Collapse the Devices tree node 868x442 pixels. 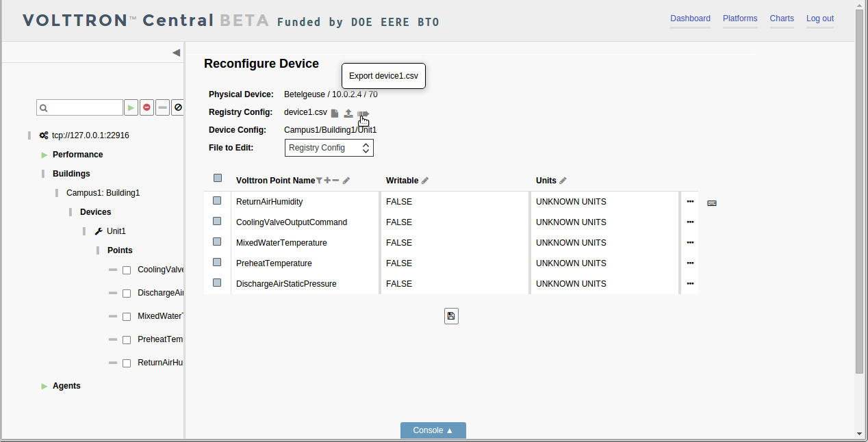click(x=71, y=212)
